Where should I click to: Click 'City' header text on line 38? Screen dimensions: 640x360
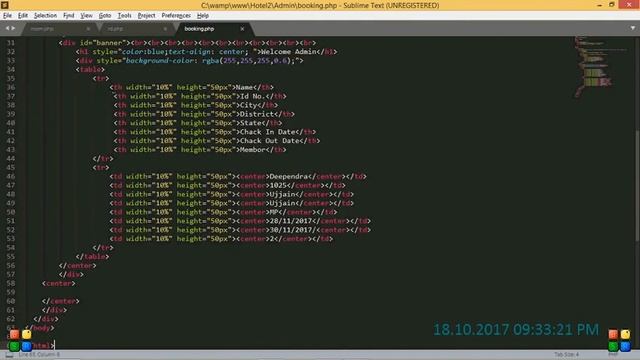[x=249, y=105]
